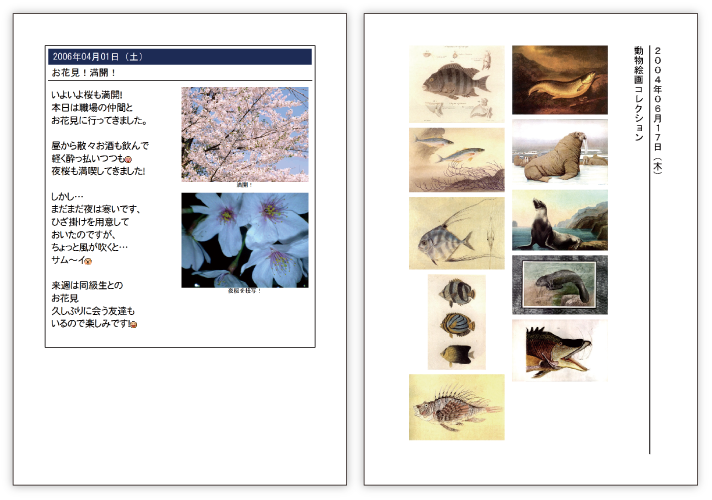Select the cherry blossom tree photo

coord(245,134)
